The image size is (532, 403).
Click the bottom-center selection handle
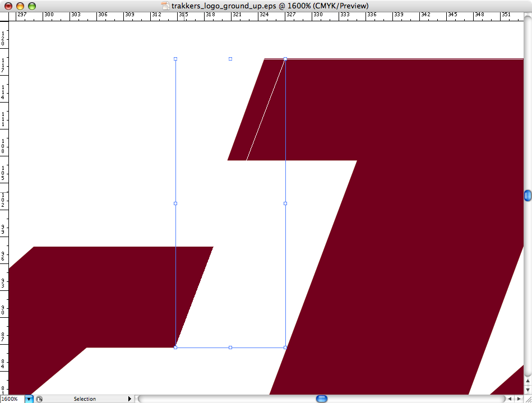coord(230,348)
